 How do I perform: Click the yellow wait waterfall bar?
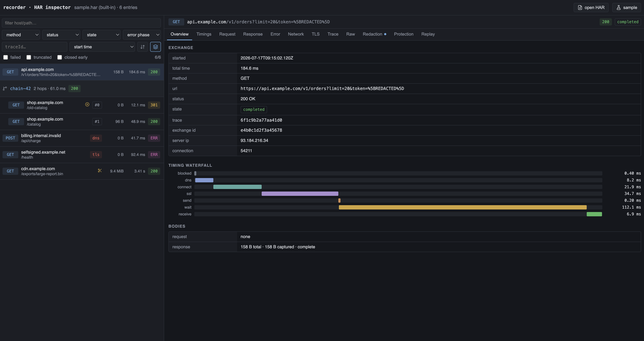coord(462,207)
